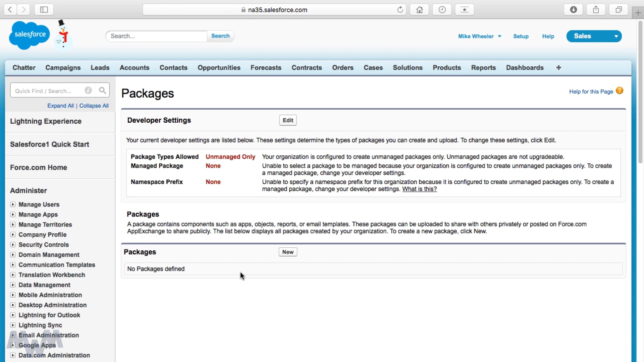Open the Sales app dropdown menu
644x362 pixels.
point(594,36)
